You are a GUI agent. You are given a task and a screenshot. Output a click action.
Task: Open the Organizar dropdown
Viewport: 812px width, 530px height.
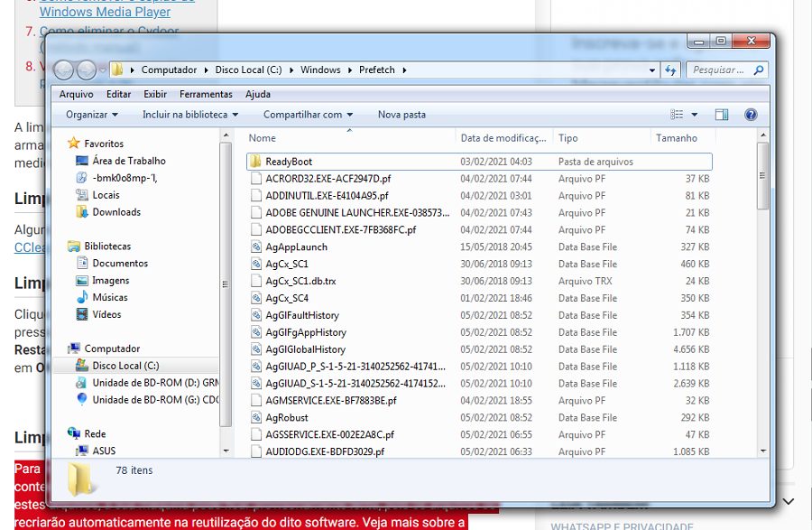click(92, 115)
